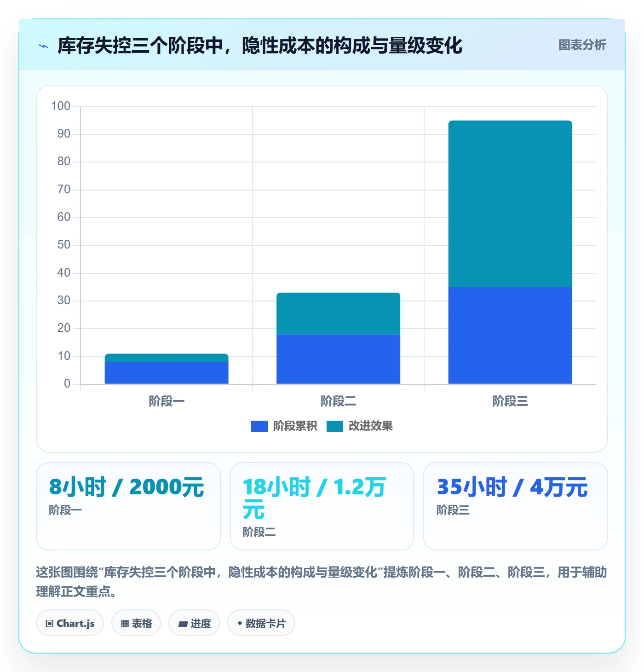Screen dimensions: 644x672
Task: Click the bar icon in the 进度 tag
Action: 183,624
